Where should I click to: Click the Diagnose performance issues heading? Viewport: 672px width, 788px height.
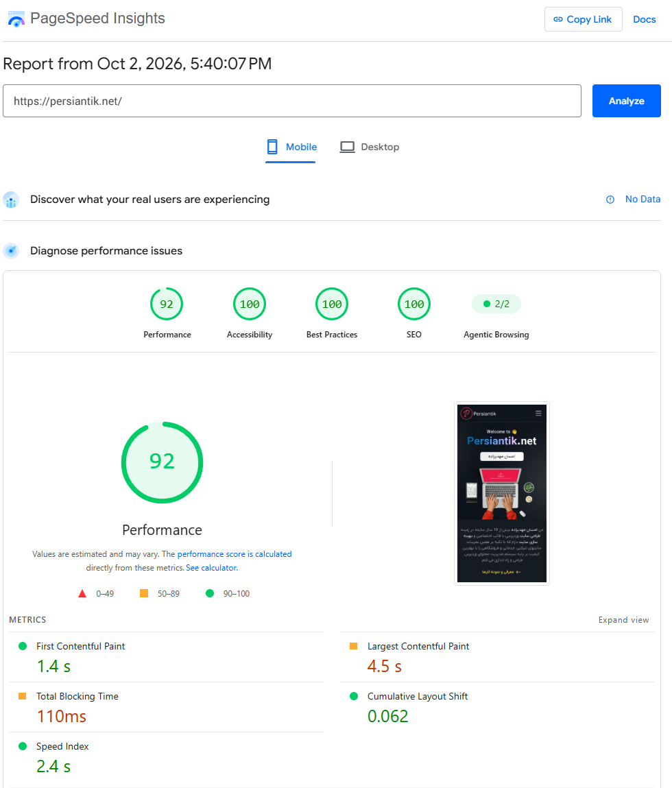pos(106,251)
